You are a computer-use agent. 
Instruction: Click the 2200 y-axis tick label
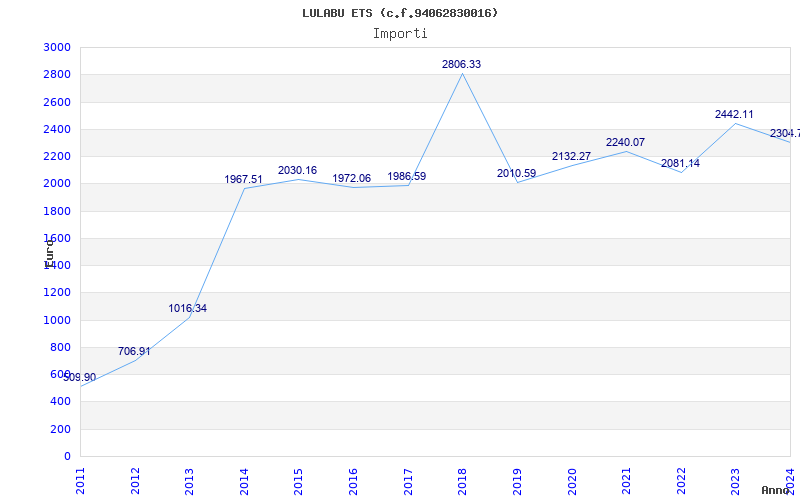57,156
